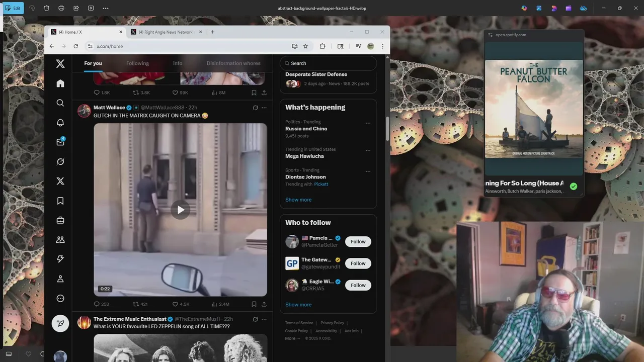Open Peanut Butter Falcon album art
The width and height of the screenshot is (644, 362).
[534, 109]
